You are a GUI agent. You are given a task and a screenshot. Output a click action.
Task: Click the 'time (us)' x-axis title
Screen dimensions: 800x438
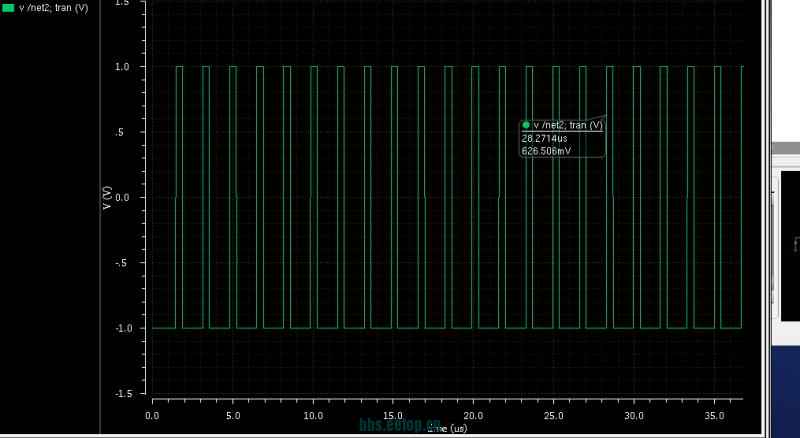click(447, 429)
